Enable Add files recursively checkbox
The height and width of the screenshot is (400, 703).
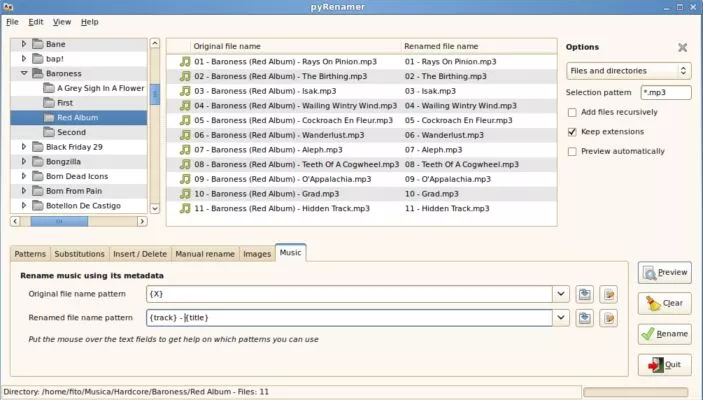point(572,112)
